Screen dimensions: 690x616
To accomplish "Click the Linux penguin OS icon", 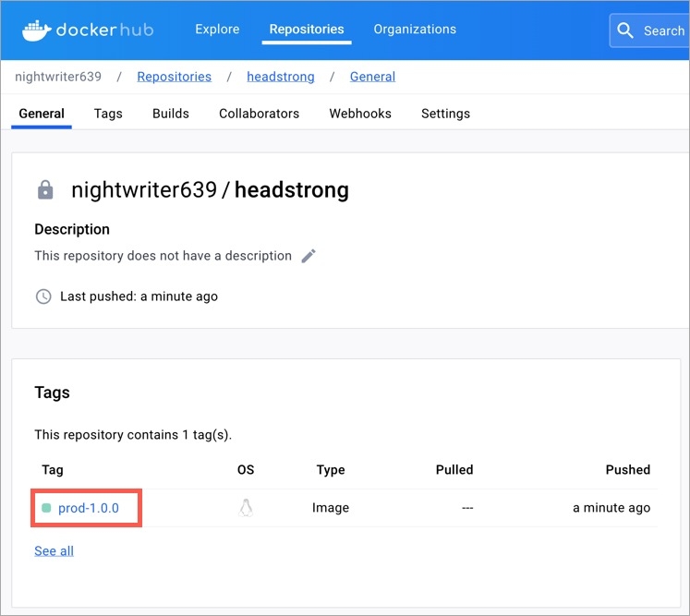I will (x=246, y=508).
